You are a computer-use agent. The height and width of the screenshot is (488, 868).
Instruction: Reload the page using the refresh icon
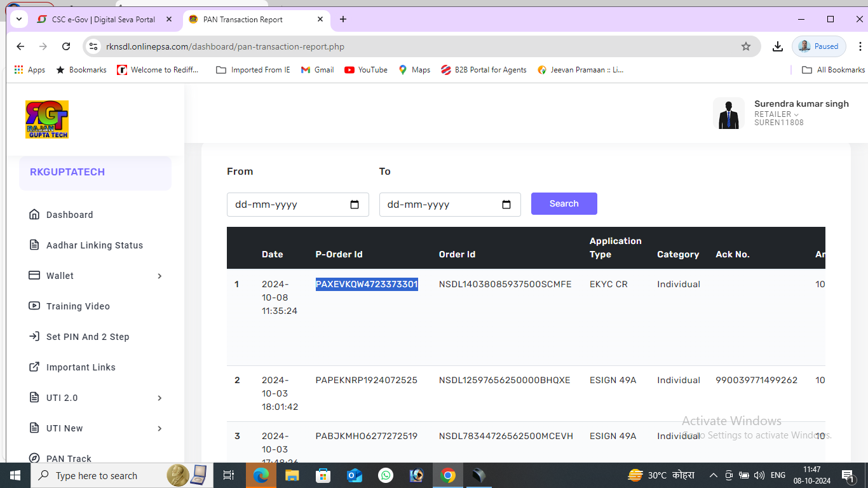click(66, 46)
